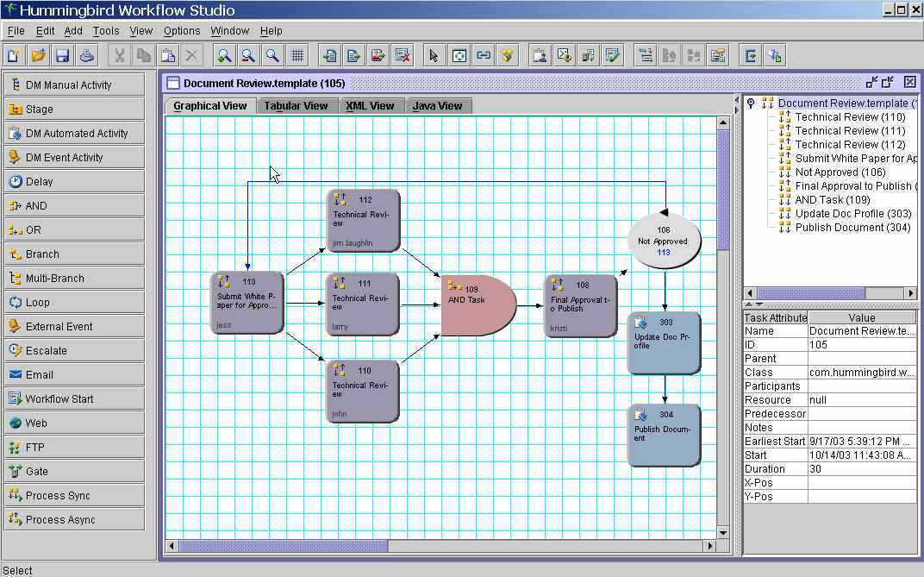Click the help question mark toolbar icon
The width and height of the screenshot is (924, 577).
(x=775, y=56)
